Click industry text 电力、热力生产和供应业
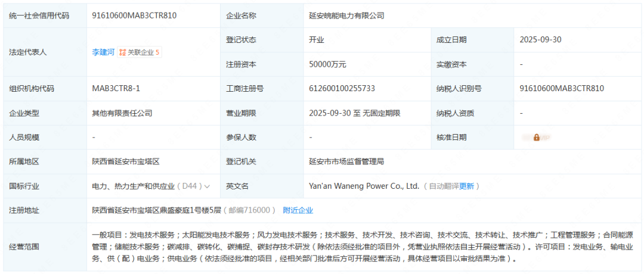The height and width of the screenshot is (274, 644). click(x=134, y=186)
